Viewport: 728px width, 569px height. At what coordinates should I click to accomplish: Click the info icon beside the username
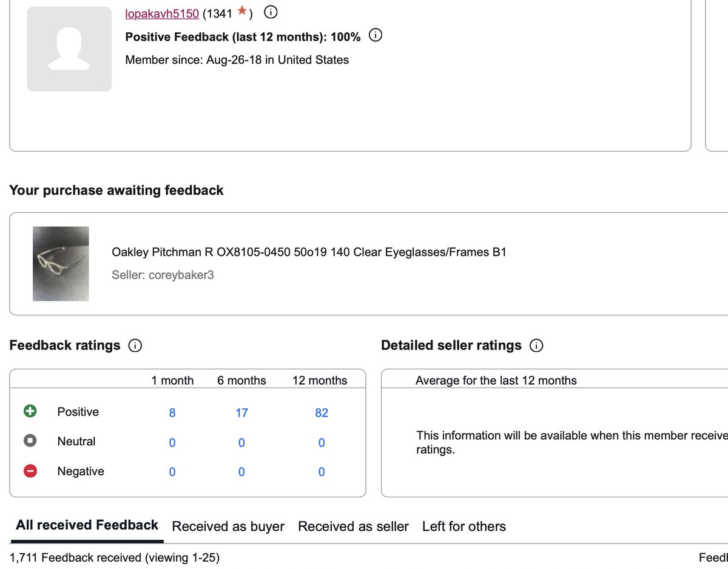click(x=270, y=12)
